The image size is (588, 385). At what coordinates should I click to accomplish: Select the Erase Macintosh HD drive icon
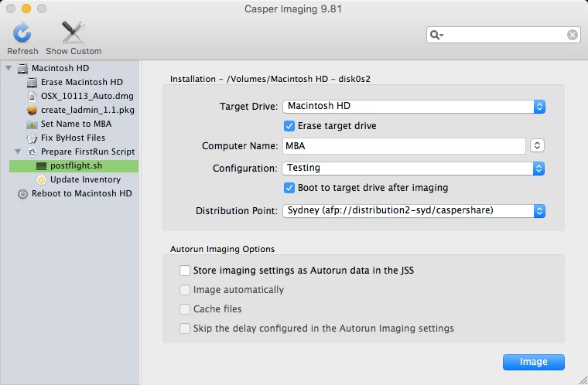click(32, 82)
